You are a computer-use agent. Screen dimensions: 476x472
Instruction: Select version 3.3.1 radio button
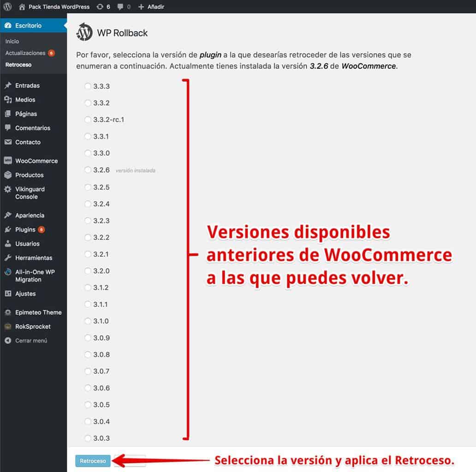(88, 136)
